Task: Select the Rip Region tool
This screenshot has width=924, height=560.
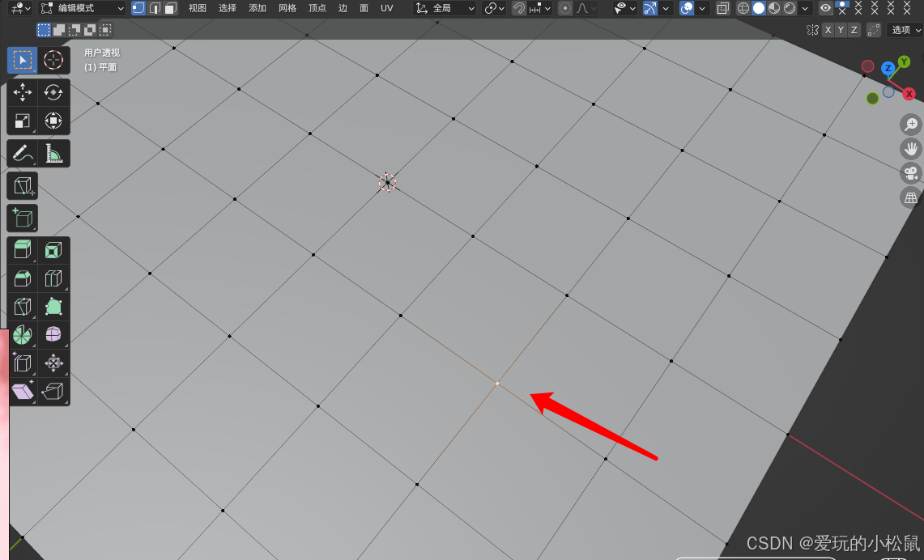Action: pyautogui.click(x=53, y=391)
